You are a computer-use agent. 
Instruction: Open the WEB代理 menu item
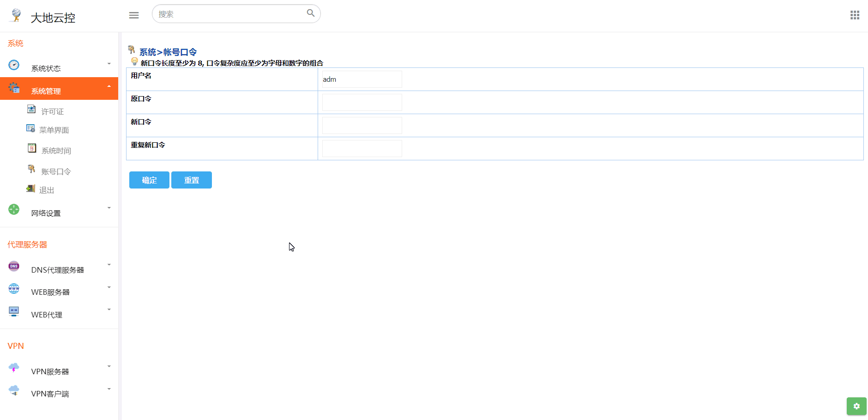point(59,312)
